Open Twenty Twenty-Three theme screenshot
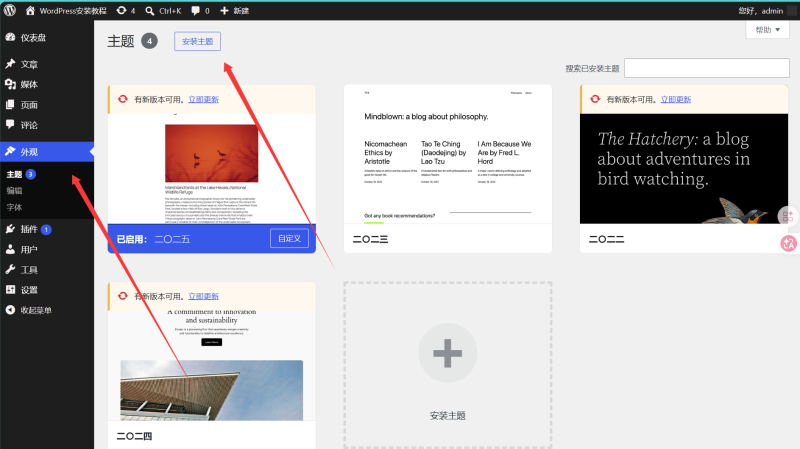Image resolution: width=800 pixels, height=449 pixels. [448, 154]
